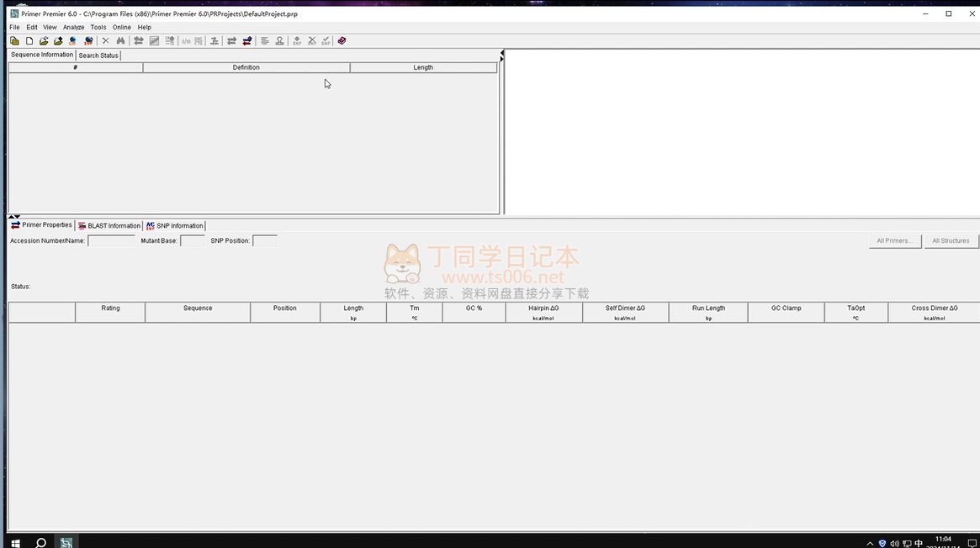Click the Accession Number/Name input field
This screenshot has height=548, width=980.
(x=111, y=240)
